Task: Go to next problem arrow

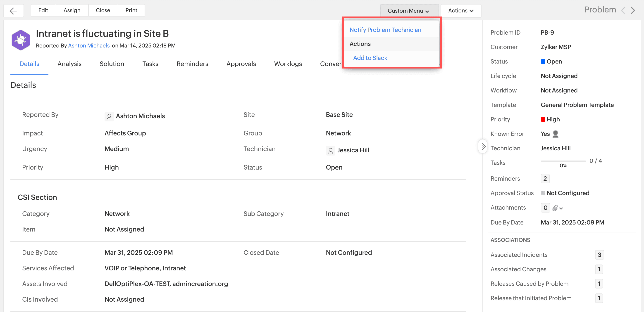Action: [633, 10]
